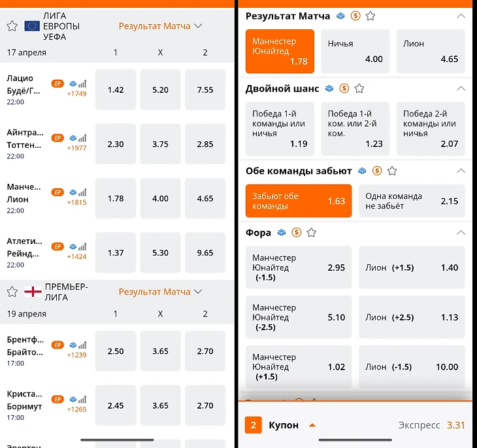The width and height of the screenshot is (477, 448).
Task: Toggle off Забьют обе команды 1.63
Action: 298,201
